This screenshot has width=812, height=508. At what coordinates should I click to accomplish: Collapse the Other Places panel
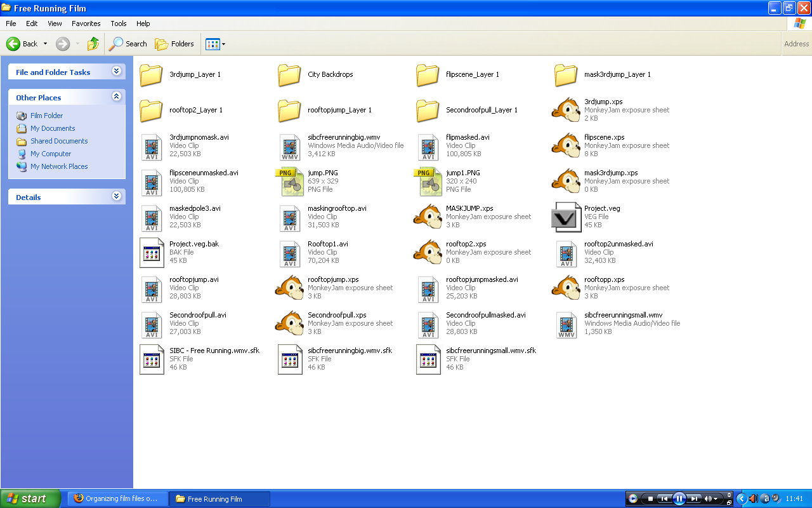coord(116,97)
